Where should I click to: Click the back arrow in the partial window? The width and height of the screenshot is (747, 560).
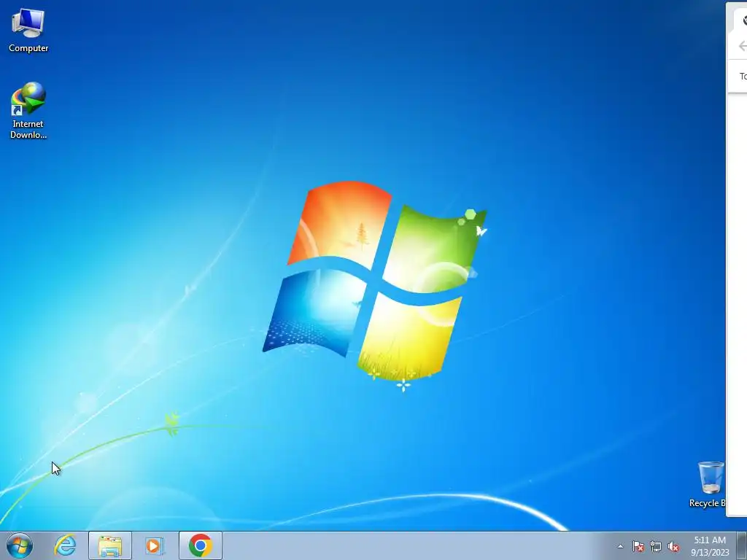[742, 46]
